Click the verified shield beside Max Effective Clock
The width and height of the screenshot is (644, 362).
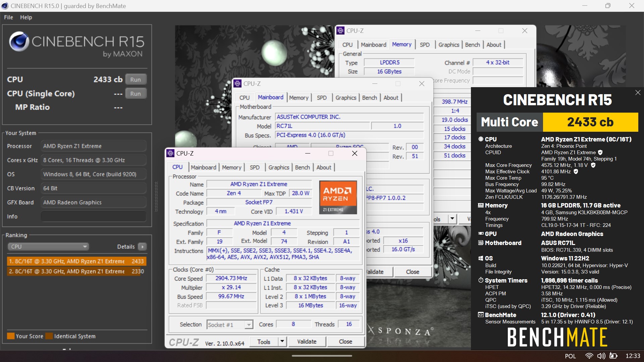tap(576, 172)
